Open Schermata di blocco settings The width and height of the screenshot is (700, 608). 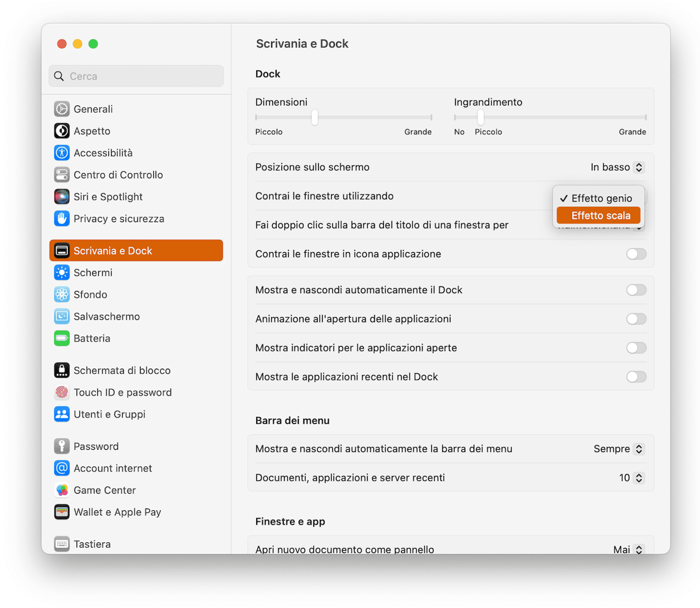point(121,370)
